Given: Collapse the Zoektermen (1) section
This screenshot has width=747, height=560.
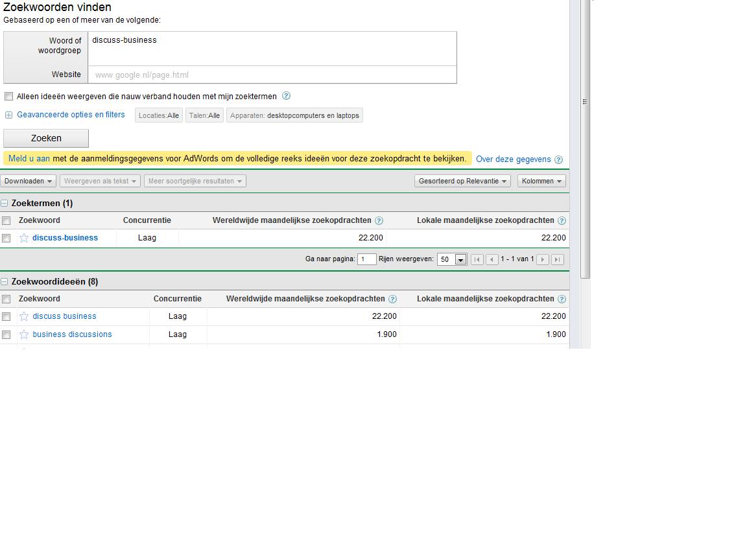Looking at the screenshot, I should pyautogui.click(x=5, y=204).
